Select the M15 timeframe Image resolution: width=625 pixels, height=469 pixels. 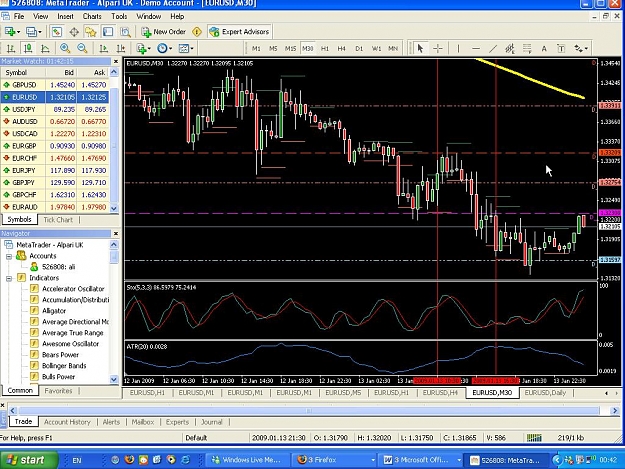290,48
